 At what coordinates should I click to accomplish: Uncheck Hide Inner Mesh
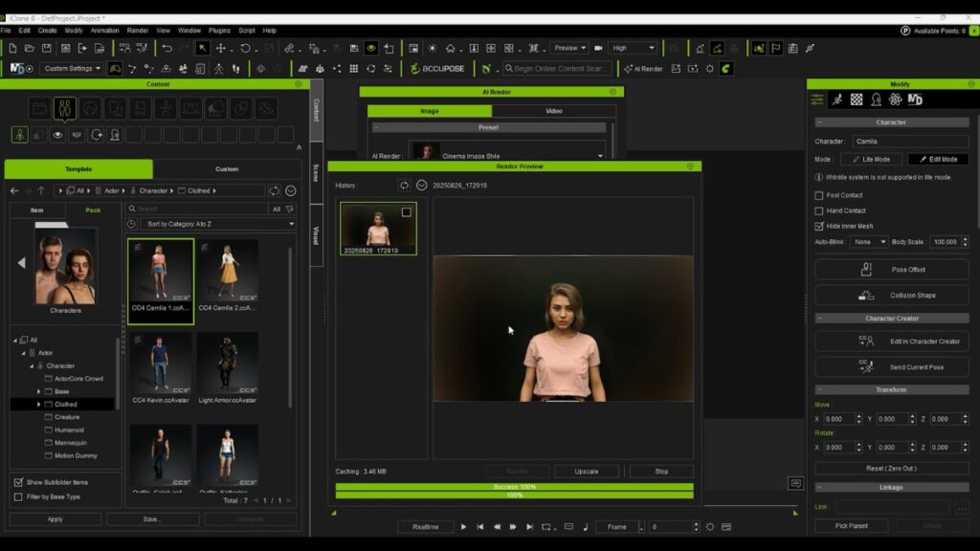pyautogui.click(x=819, y=226)
